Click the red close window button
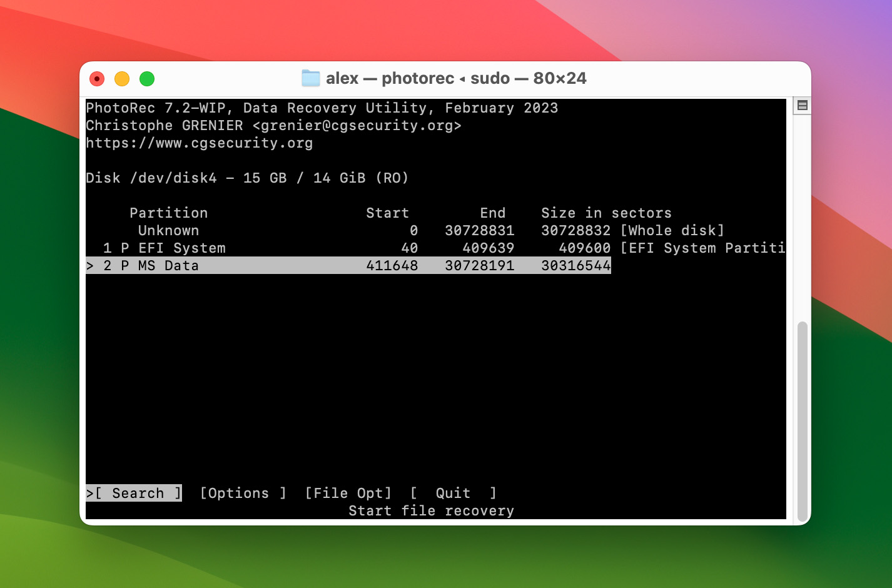Viewport: 892px width, 588px height. coord(97,79)
